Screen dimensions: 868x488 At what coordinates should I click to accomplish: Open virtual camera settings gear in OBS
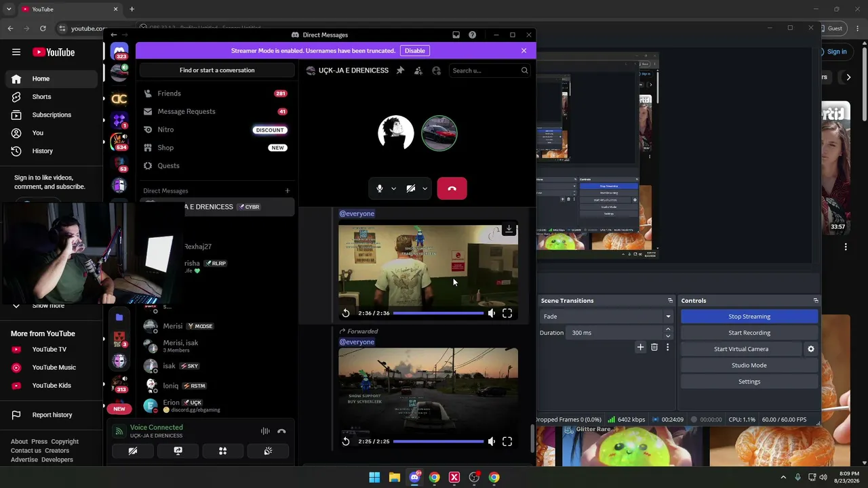pos(811,349)
